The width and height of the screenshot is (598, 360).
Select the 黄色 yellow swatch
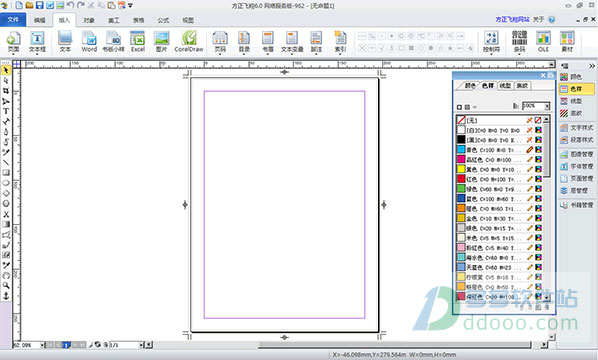(x=499, y=169)
